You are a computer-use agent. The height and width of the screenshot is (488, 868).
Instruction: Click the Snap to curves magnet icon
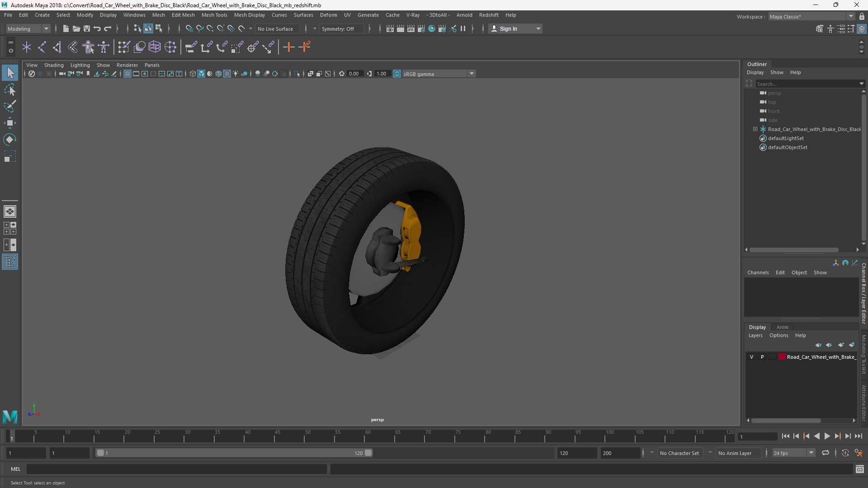pos(199,28)
